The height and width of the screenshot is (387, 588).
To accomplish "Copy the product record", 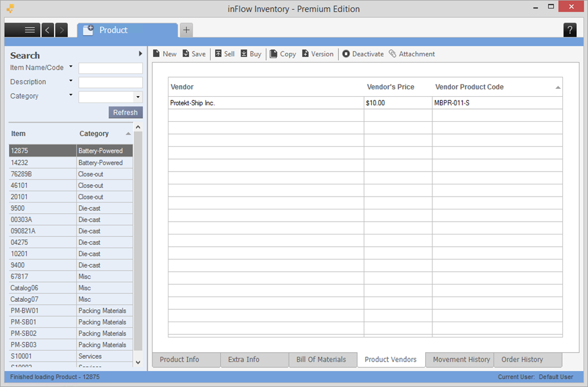I will click(x=283, y=54).
